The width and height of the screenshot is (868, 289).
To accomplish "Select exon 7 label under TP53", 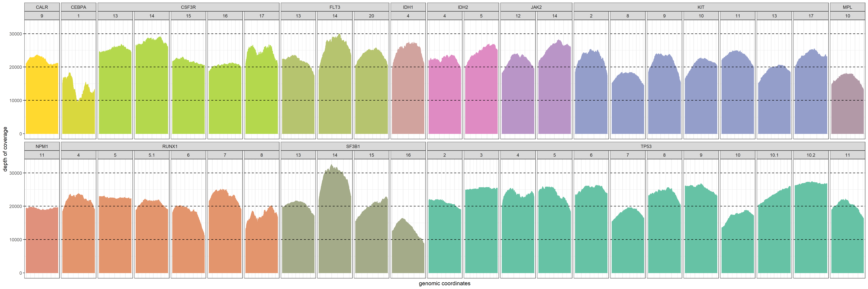I will [628, 155].
